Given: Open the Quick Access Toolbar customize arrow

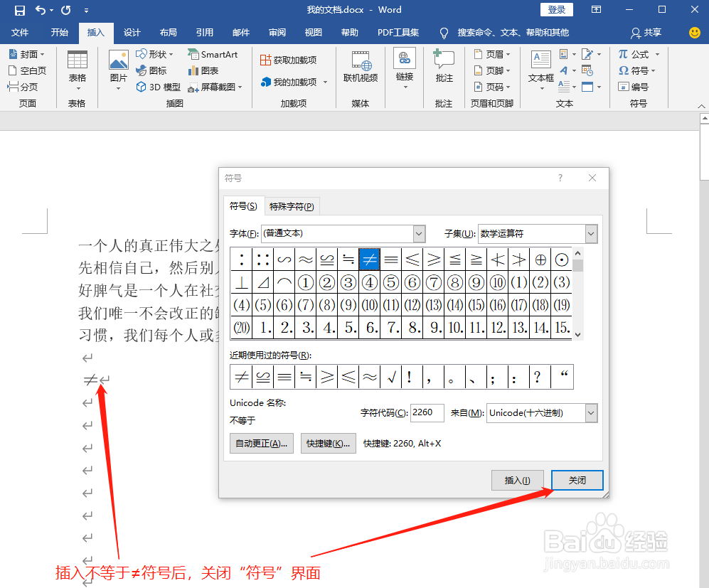Looking at the screenshot, I should [86, 11].
